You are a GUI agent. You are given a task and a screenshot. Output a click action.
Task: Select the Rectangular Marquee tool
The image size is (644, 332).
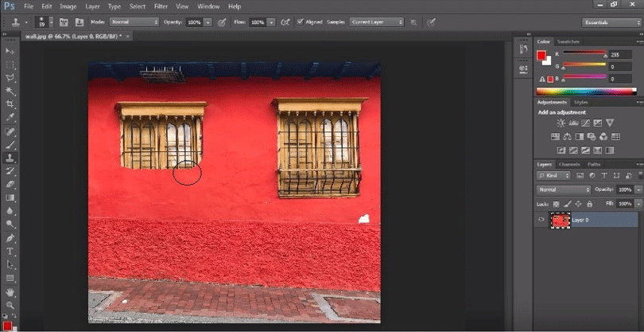tap(10, 64)
